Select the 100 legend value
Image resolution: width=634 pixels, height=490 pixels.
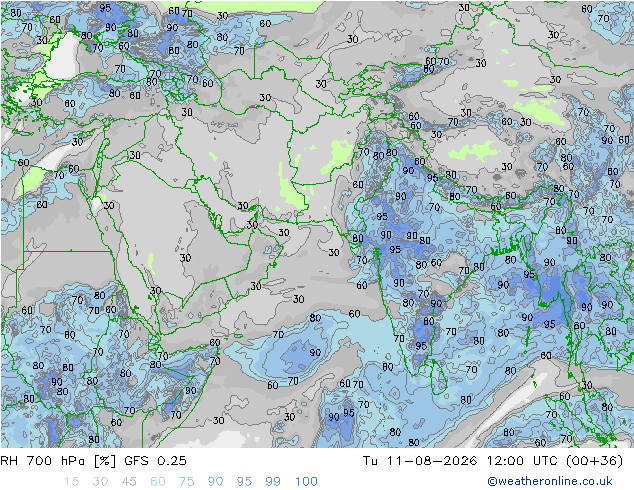306,482
